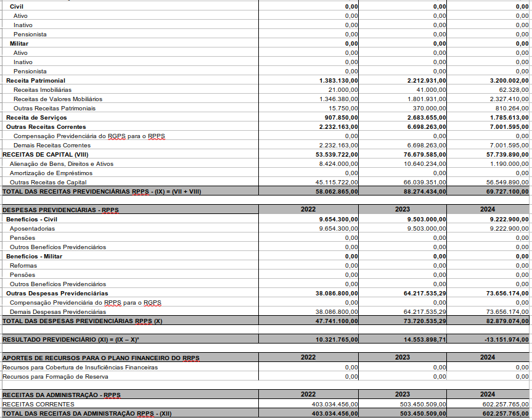This screenshot has height=420, width=532.
Task: Select the 64.217.535,29 Demais Despesas Previdenciárias value
Action: (425, 312)
